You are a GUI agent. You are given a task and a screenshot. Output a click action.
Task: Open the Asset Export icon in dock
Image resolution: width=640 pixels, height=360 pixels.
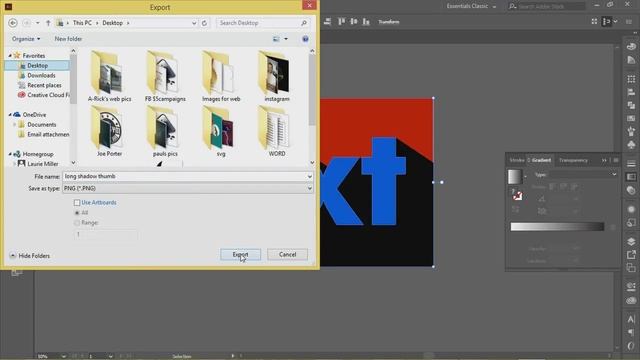[x=631, y=255]
